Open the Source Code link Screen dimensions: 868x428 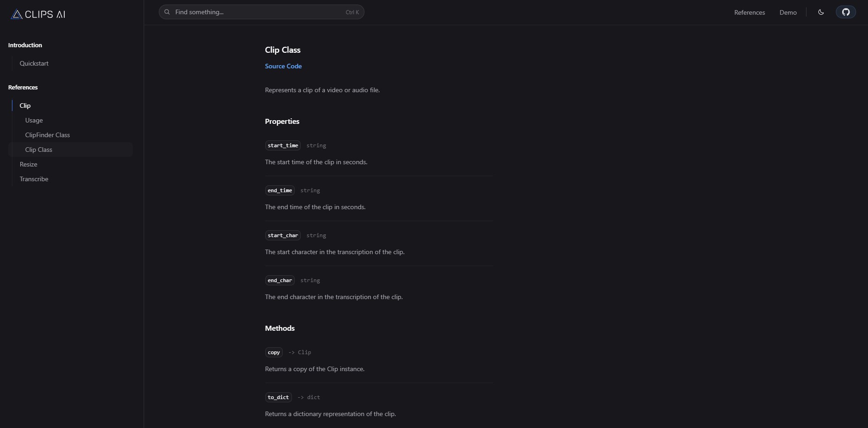point(283,66)
